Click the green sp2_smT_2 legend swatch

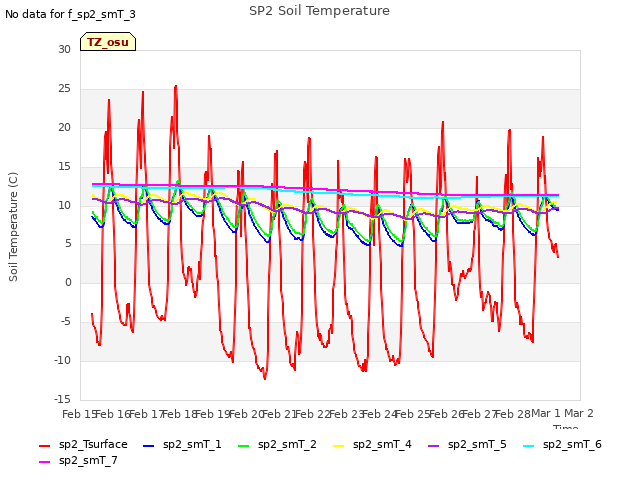(243, 446)
